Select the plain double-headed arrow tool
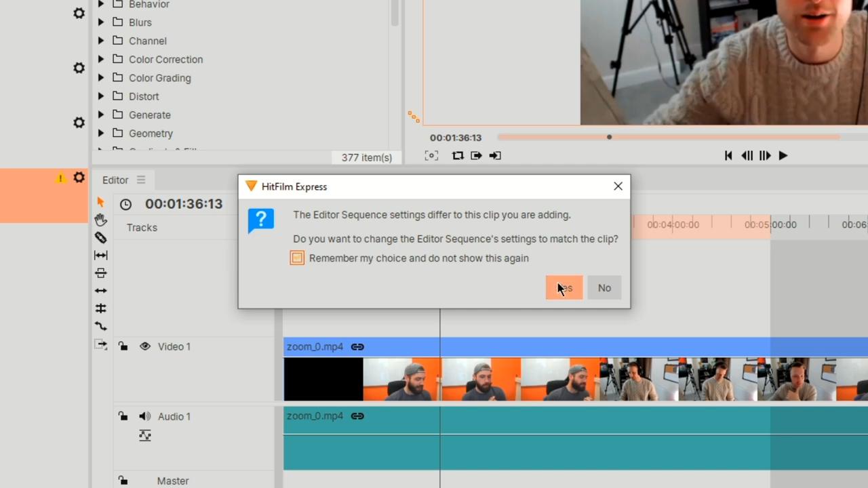 coord(100,291)
